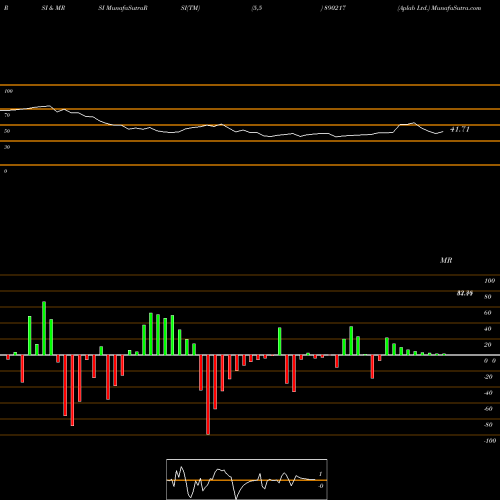Click the -80 label on MR axis
The height and width of the screenshot is (500, 500).
point(488,425)
